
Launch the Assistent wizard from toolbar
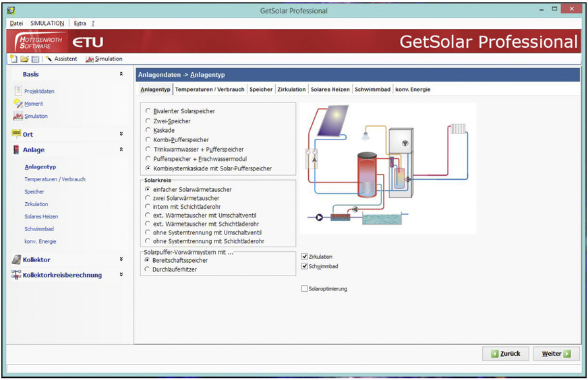pyautogui.click(x=61, y=59)
